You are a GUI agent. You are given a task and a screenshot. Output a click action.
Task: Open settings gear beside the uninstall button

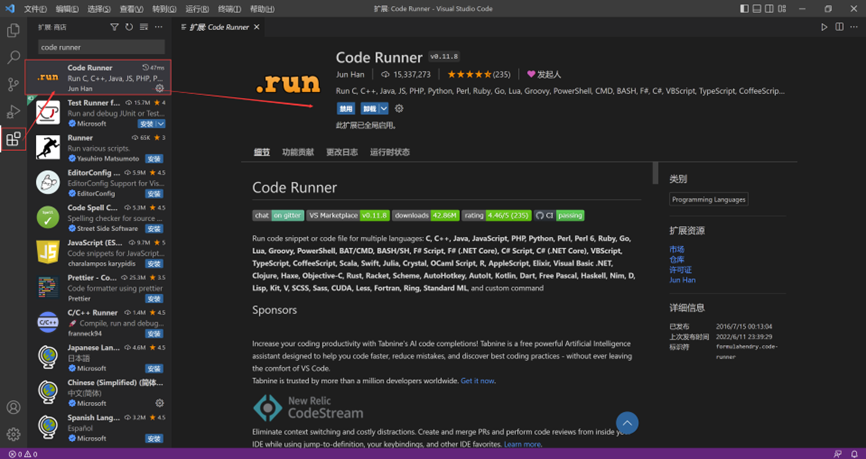pyautogui.click(x=399, y=109)
